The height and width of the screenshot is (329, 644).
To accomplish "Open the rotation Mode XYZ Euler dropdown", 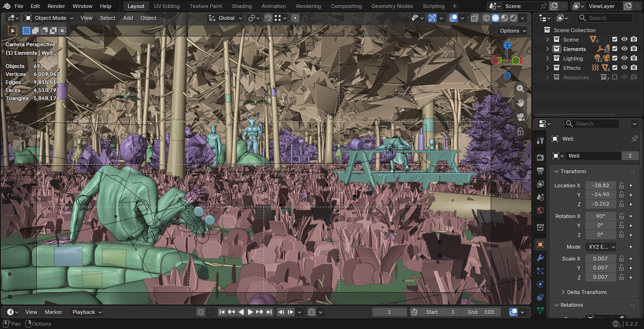I will [x=601, y=247].
